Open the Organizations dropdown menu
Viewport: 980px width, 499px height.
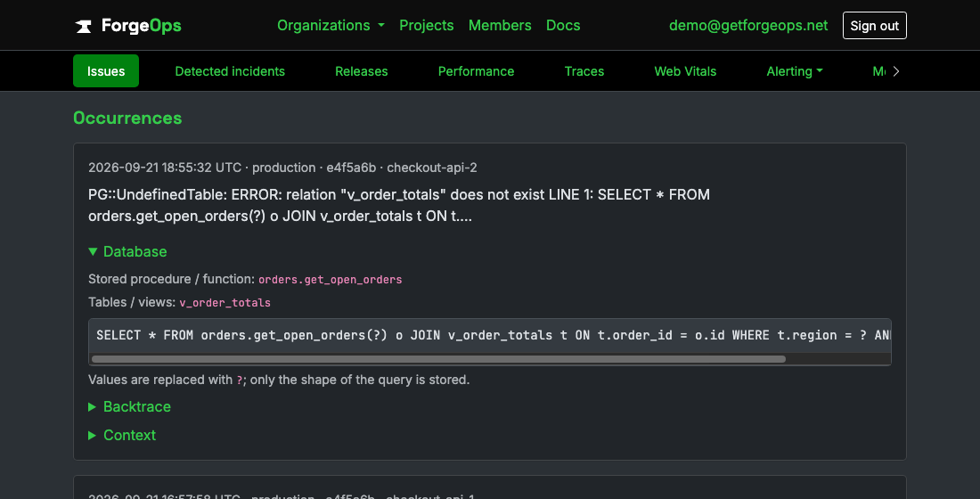tap(331, 26)
